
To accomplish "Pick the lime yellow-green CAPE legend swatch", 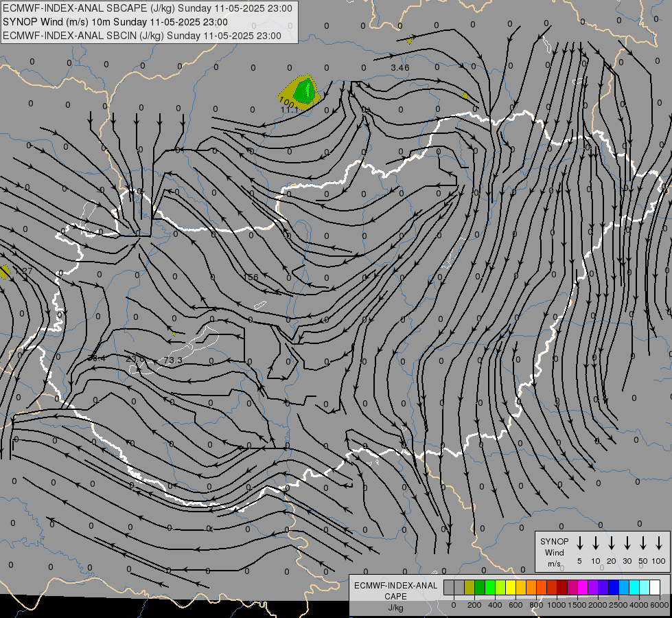I will [500, 587].
